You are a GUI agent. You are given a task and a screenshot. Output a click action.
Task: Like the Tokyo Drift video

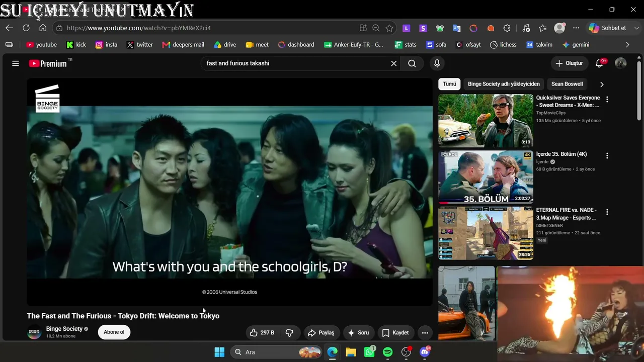coord(262,333)
